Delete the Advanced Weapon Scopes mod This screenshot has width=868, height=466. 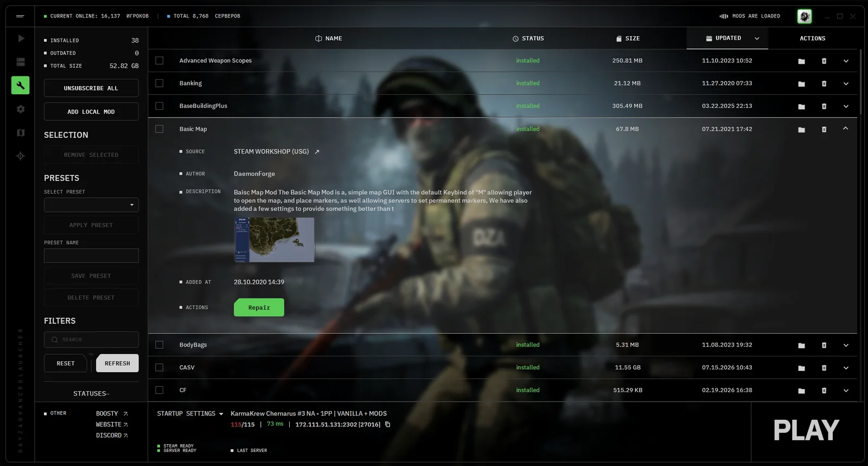(824, 61)
